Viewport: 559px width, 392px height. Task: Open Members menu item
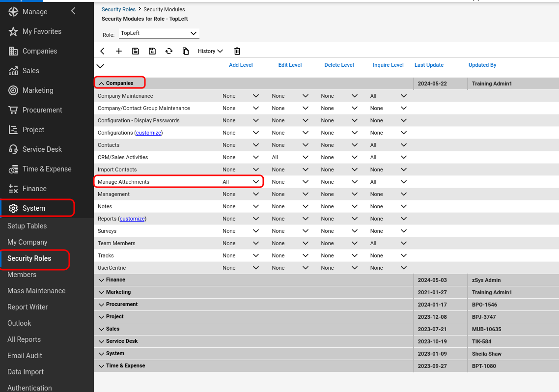tap(22, 275)
